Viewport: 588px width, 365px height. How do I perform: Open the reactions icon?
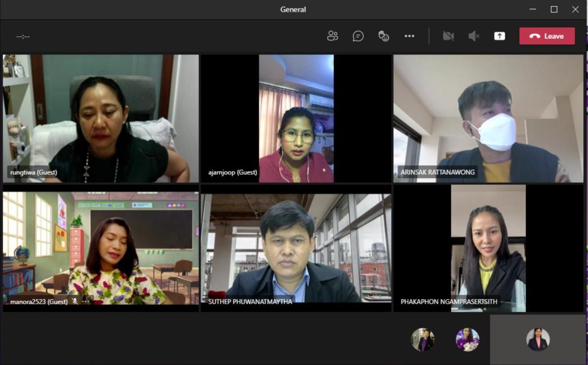click(x=384, y=36)
